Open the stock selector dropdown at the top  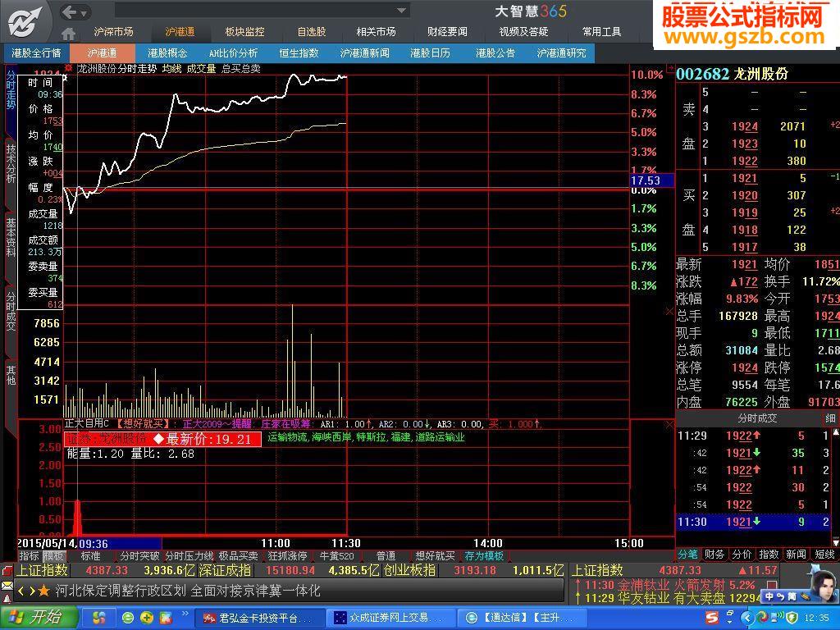tap(399, 11)
